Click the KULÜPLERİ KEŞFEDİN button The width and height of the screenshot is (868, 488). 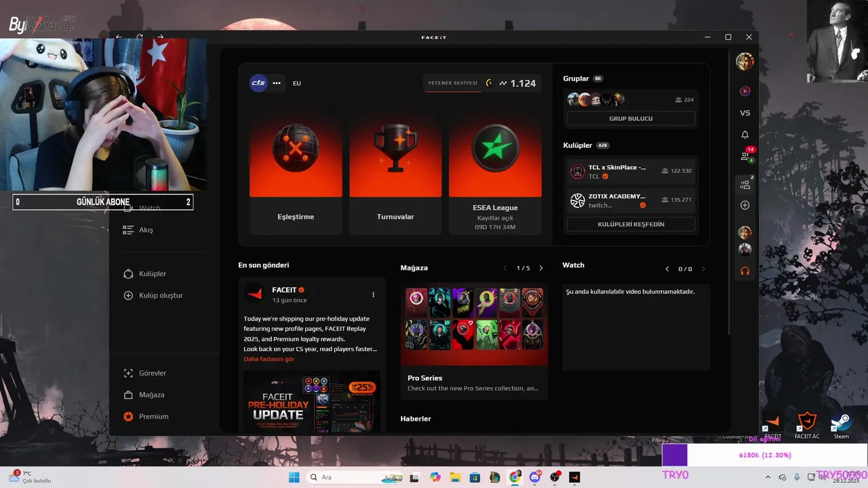(631, 224)
